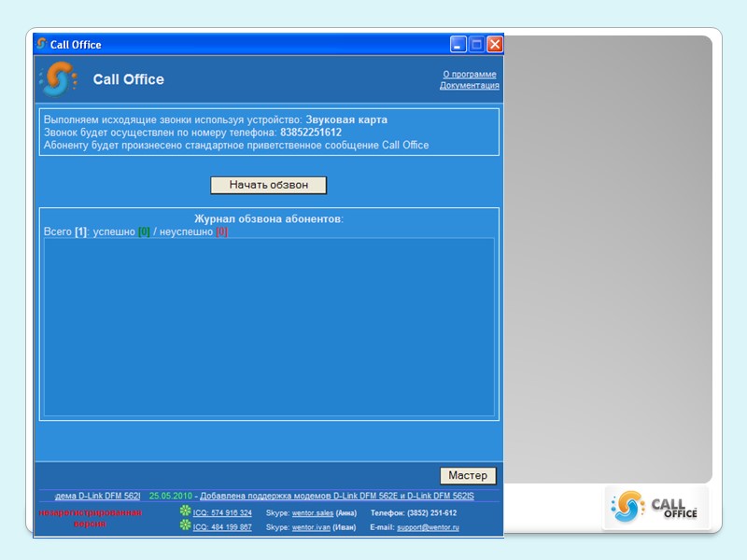This screenshot has width=747, height=560.
Task: Click the ICQ flower icon for 574 916 324
Action: click(185, 511)
